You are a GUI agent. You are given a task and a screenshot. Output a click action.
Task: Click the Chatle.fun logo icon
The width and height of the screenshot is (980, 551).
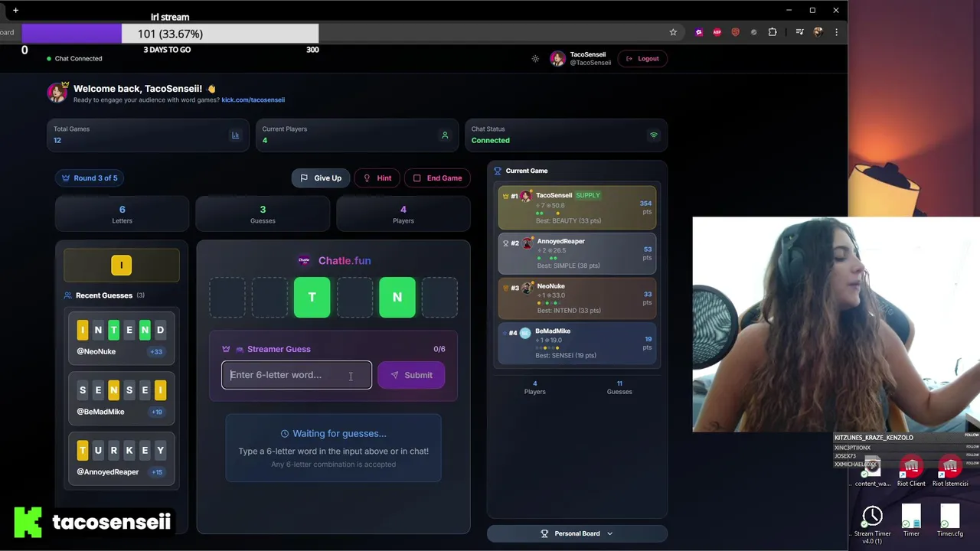304,260
